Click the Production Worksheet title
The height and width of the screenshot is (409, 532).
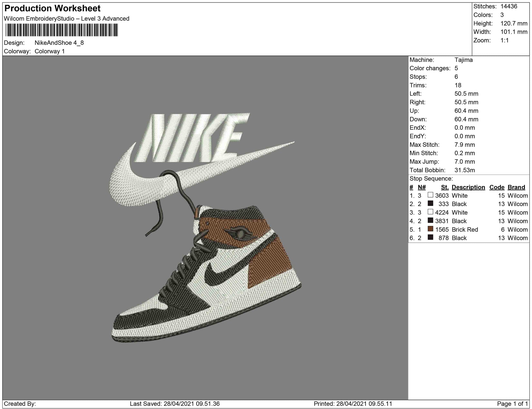pos(52,8)
